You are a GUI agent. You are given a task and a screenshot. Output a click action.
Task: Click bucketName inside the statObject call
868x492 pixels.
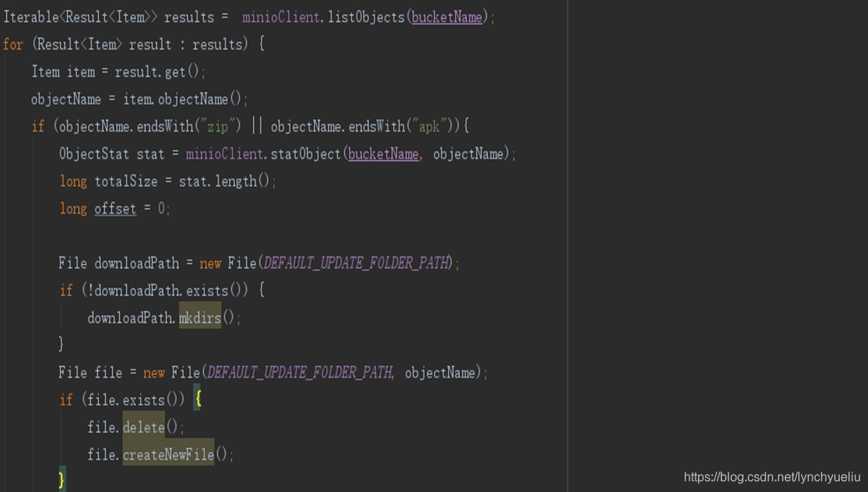click(x=383, y=154)
